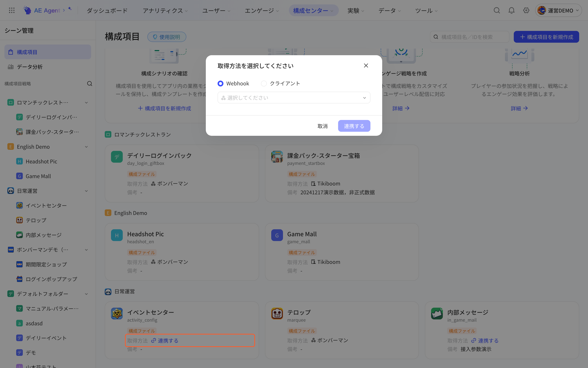The height and width of the screenshot is (368, 588).
Task: Open the エンゲージ menu
Action: [x=262, y=10]
